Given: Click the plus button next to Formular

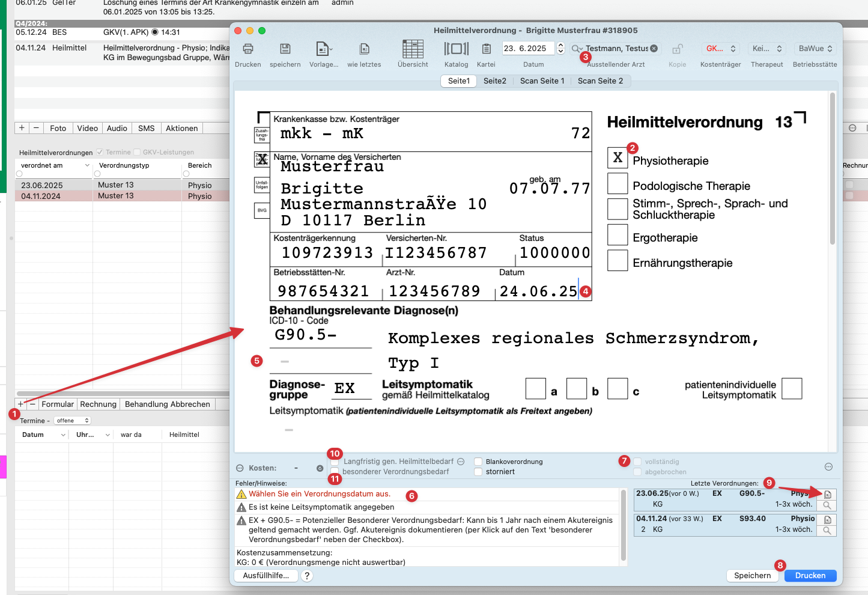Looking at the screenshot, I should pos(20,404).
